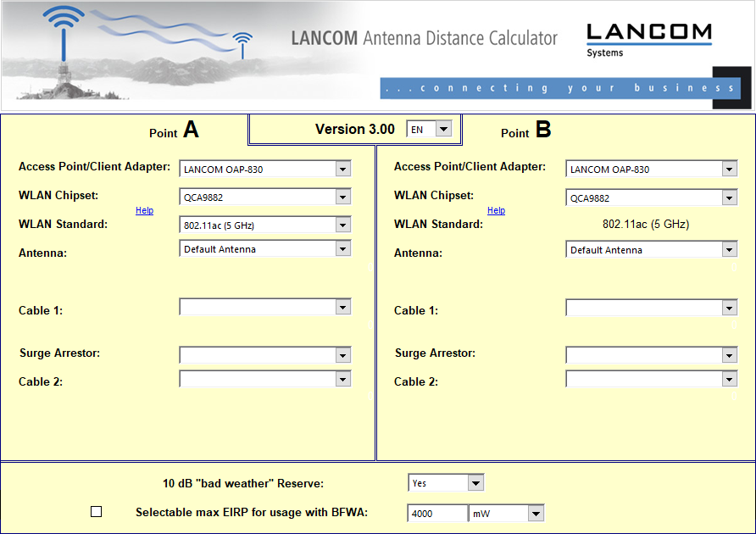The height and width of the screenshot is (534, 756).
Task: Open Point B Access Point dropdown
Action: [651, 169]
